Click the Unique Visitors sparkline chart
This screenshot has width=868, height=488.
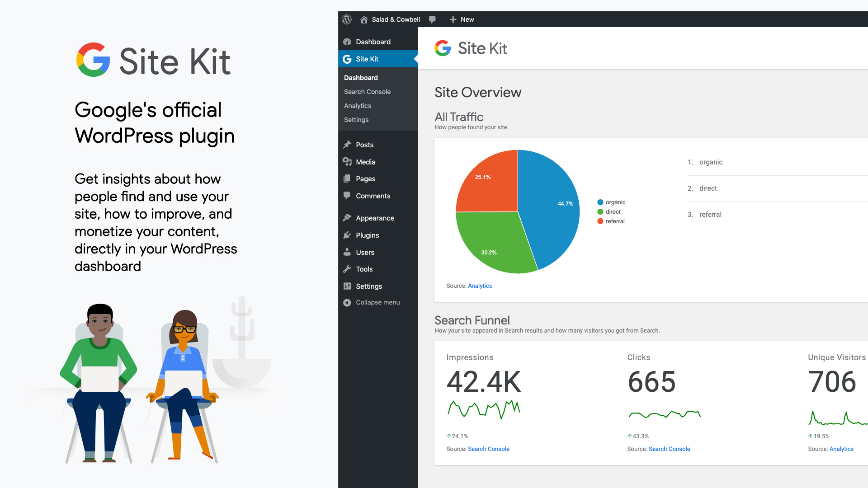click(x=838, y=418)
